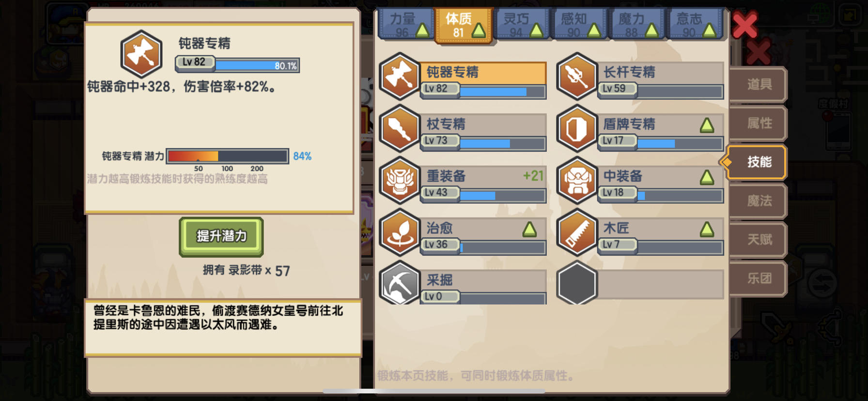Open the 感知 90 attribute tab

(x=579, y=25)
